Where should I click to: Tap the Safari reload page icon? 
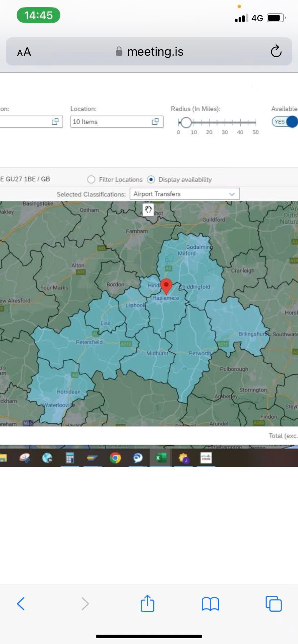(276, 51)
